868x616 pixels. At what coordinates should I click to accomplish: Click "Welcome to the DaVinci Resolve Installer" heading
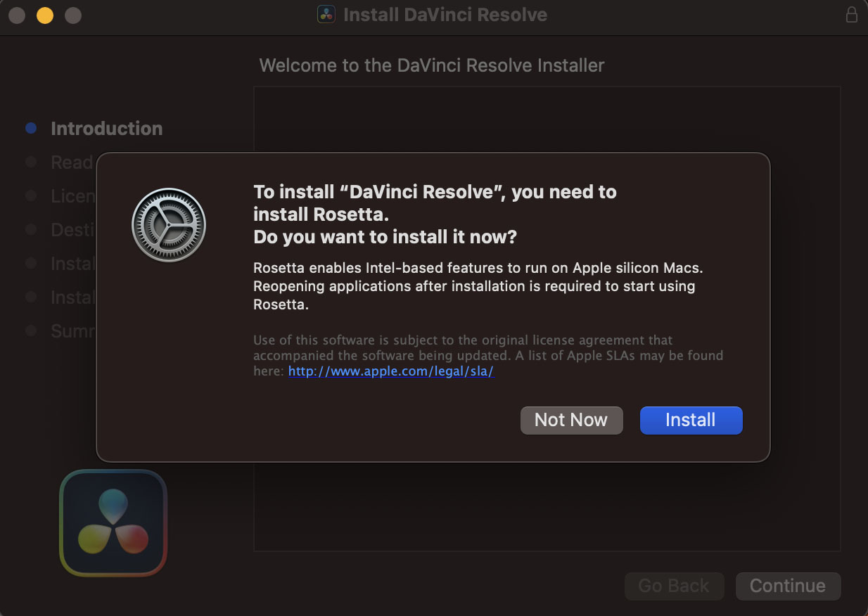point(432,65)
